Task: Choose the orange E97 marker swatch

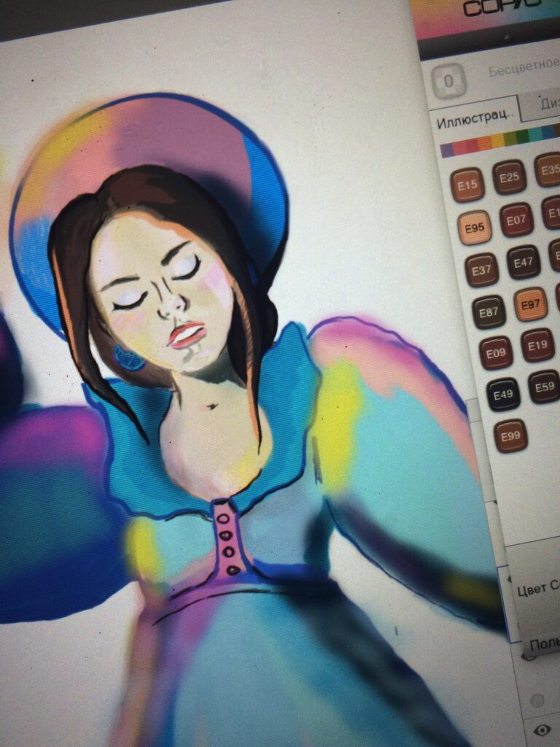Action: pyautogui.click(x=531, y=304)
